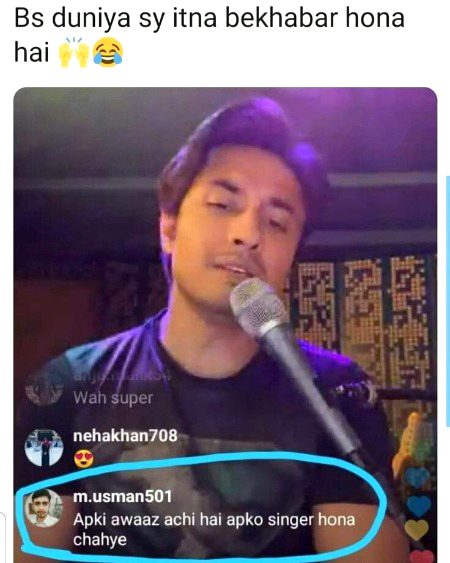Open m.usman501's profile picture
This screenshot has height=563, width=450.
click(x=43, y=508)
